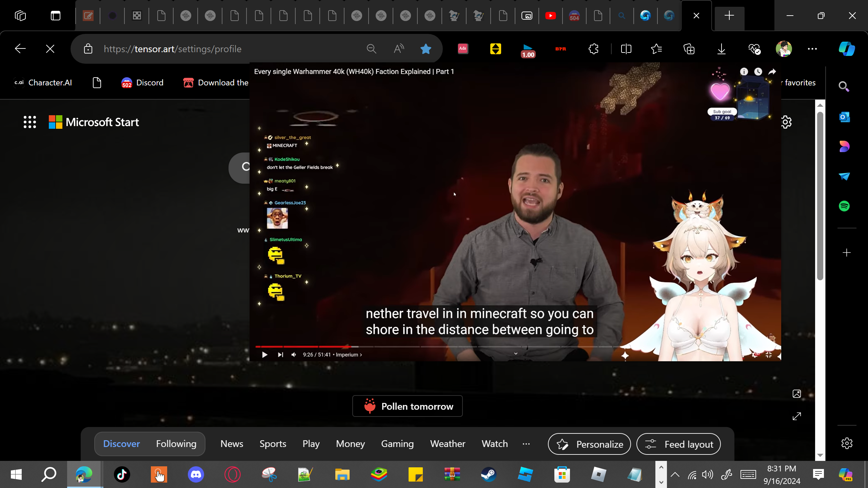868x488 pixels.
Task: Open Spotify in the Edge sidebar
Action: (x=844, y=206)
